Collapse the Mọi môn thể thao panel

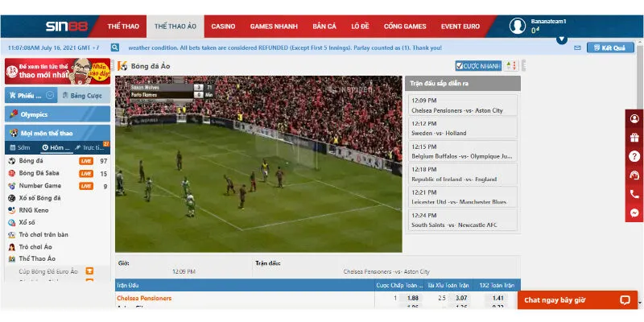[x=57, y=133]
